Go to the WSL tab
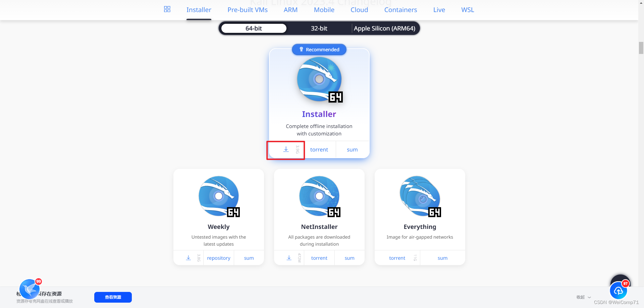The image size is (644, 308). tap(468, 10)
